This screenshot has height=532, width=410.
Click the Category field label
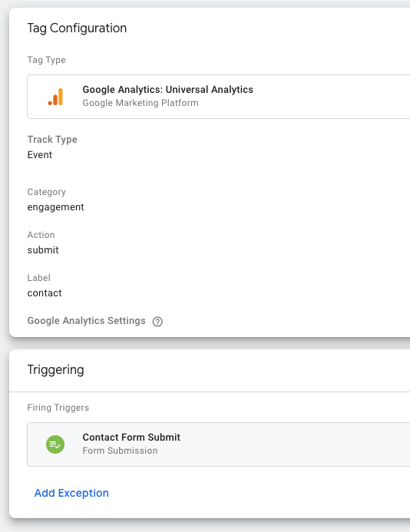pyautogui.click(x=47, y=192)
